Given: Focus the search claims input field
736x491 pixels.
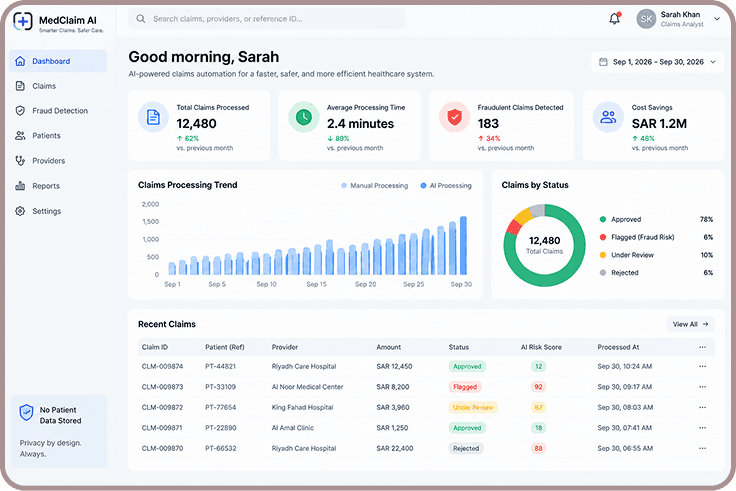Looking at the screenshot, I should (x=267, y=19).
